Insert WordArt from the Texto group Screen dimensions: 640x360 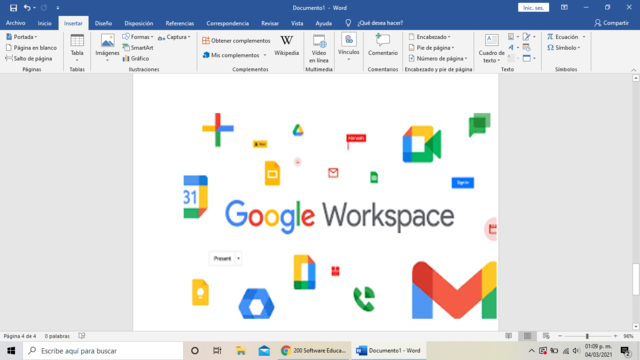point(511,48)
